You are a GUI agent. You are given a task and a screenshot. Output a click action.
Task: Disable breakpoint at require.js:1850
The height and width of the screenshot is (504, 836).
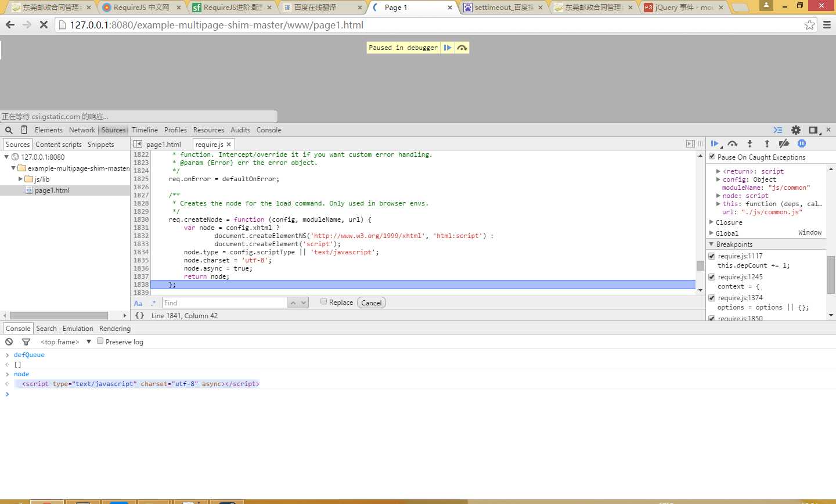click(712, 318)
